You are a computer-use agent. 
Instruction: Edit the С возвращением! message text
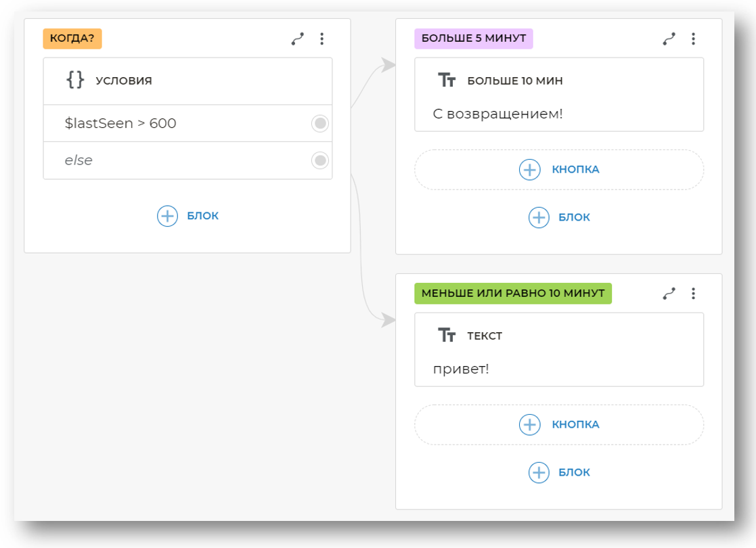coord(497,114)
